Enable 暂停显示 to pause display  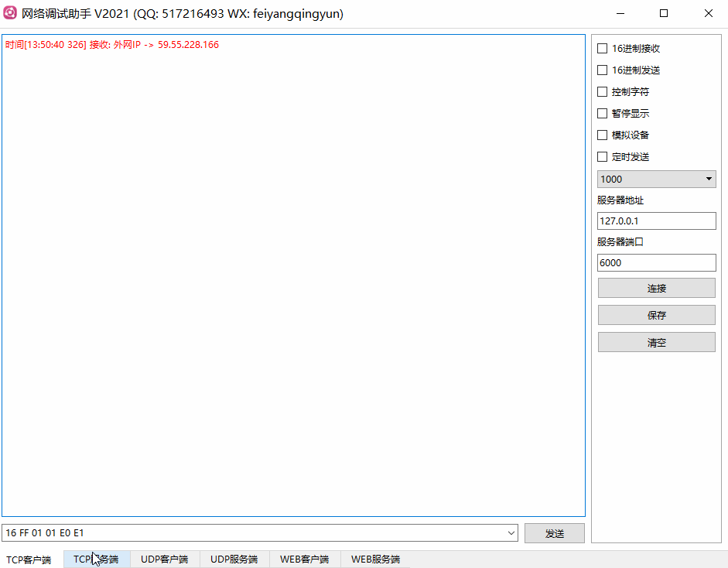coord(603,113)
